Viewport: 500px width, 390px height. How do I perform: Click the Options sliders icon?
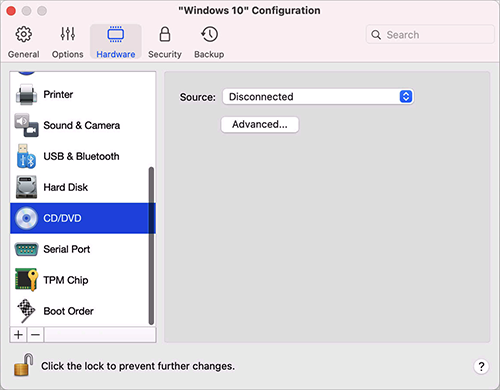(68, 34)
